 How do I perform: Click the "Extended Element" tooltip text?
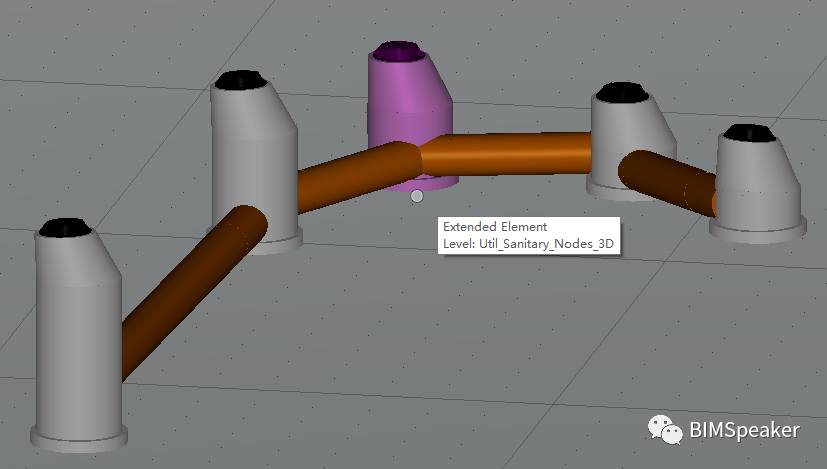click(x=495, y=227)
